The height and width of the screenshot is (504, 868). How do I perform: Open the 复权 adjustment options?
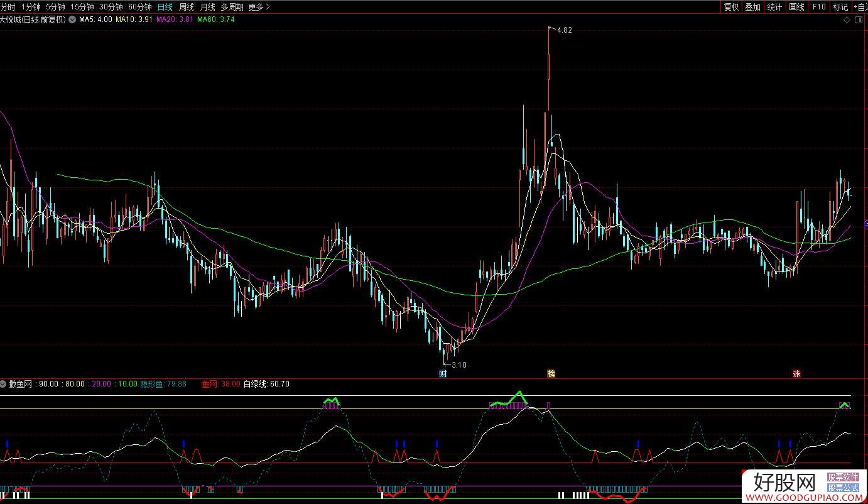point(731,7)
